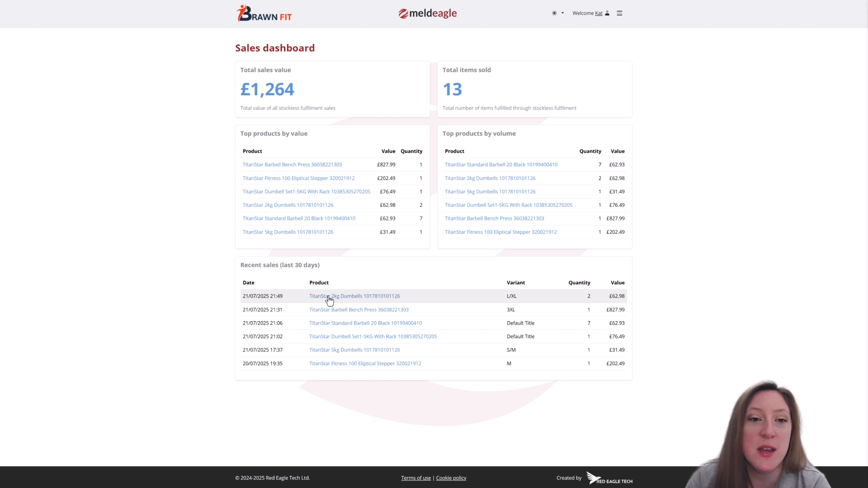Image resolution: width=868 pixels, height=488 pixels.
Task: Open TitanStar 5kg Dumbells in top products
Action: pyautogui.click(x=288, y=231)
